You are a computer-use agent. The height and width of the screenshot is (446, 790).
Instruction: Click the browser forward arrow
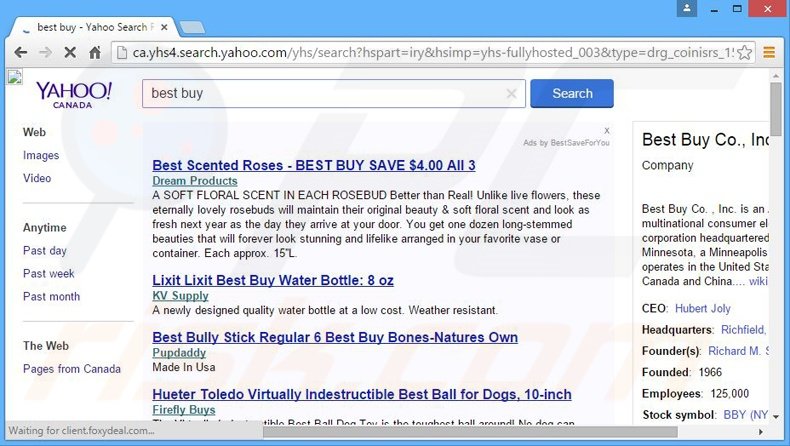(x=45, y=52)
